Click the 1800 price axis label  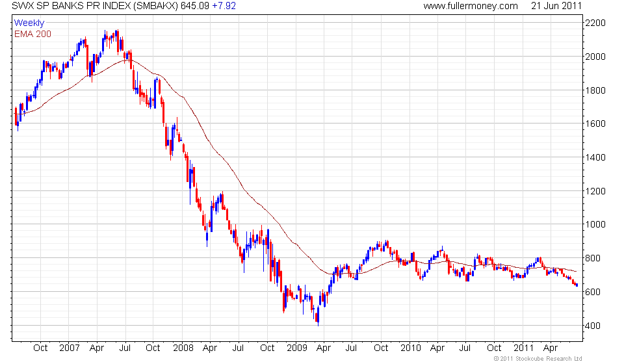(595, 90)
